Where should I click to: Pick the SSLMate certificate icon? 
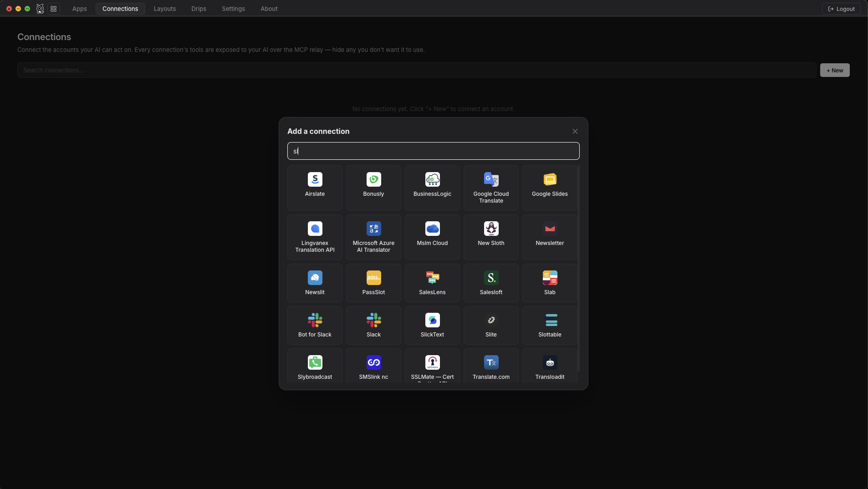(432, 362)
